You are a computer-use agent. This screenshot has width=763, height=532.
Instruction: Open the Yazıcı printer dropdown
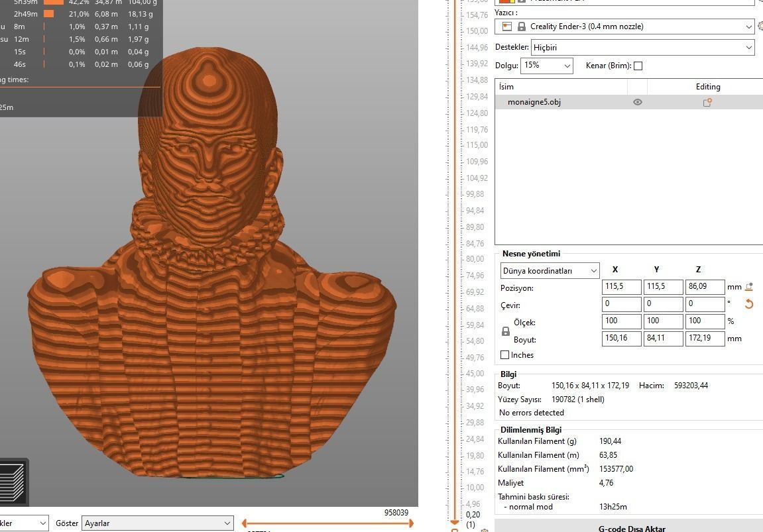coord(624,27)
